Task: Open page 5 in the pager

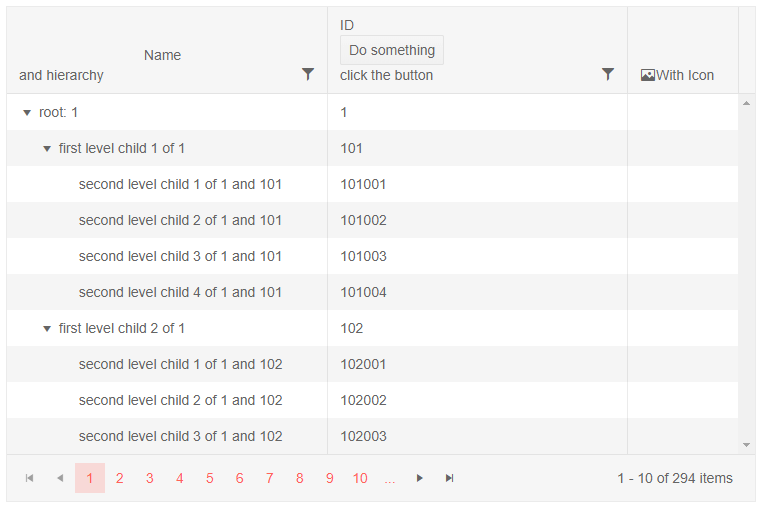Action: click(210, 478)
